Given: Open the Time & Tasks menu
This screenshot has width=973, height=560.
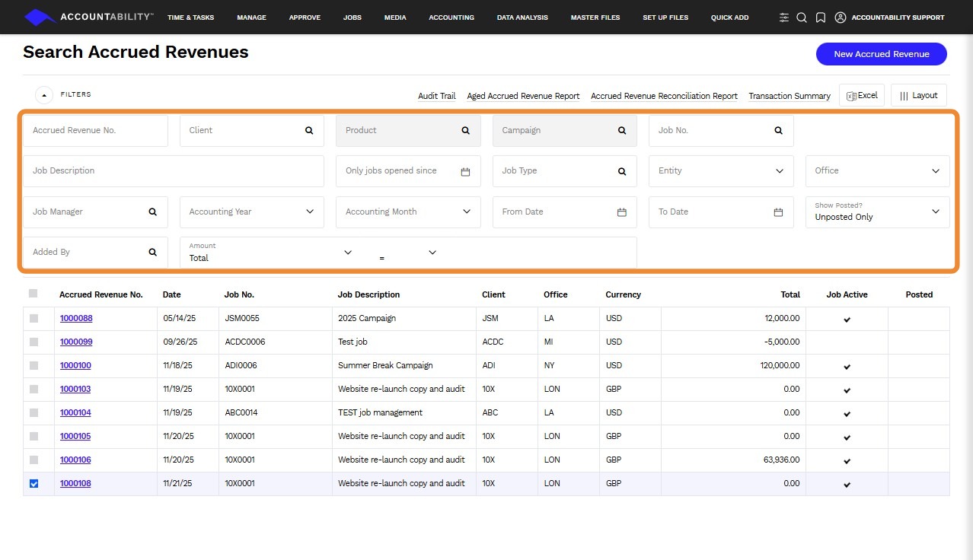Looking at the screenshot, I should coord(190,17).
